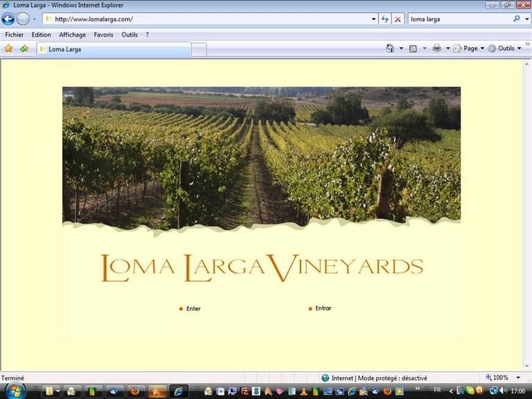Click the Refresh page icon
The height and width of the screenshot is (399, 532).
[385, 19]
